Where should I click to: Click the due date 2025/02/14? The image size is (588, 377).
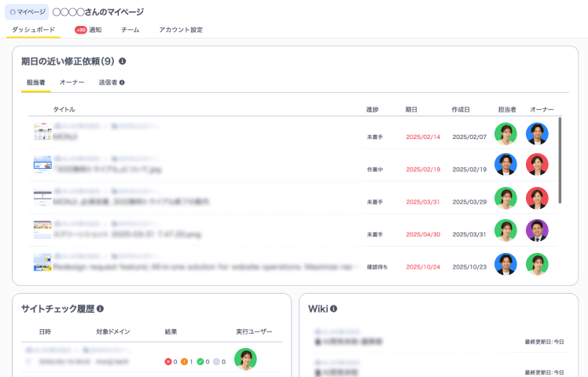(x=423, y=137)
